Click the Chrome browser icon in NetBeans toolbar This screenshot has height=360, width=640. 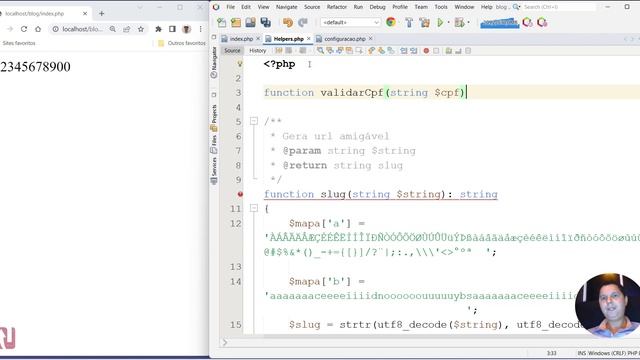[391, 22]
